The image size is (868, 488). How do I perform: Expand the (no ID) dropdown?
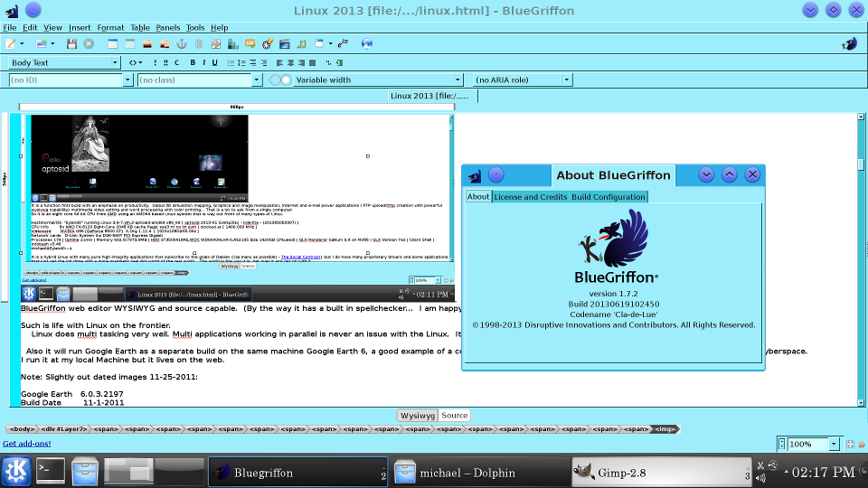tap(127, 80)
